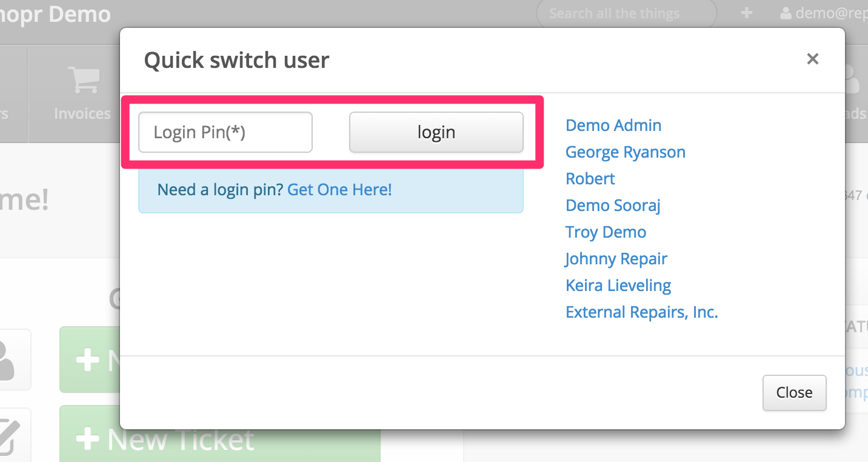Screen dimensions: 868x462
Task: Switch to user Demo Admin
Action: 613,126
